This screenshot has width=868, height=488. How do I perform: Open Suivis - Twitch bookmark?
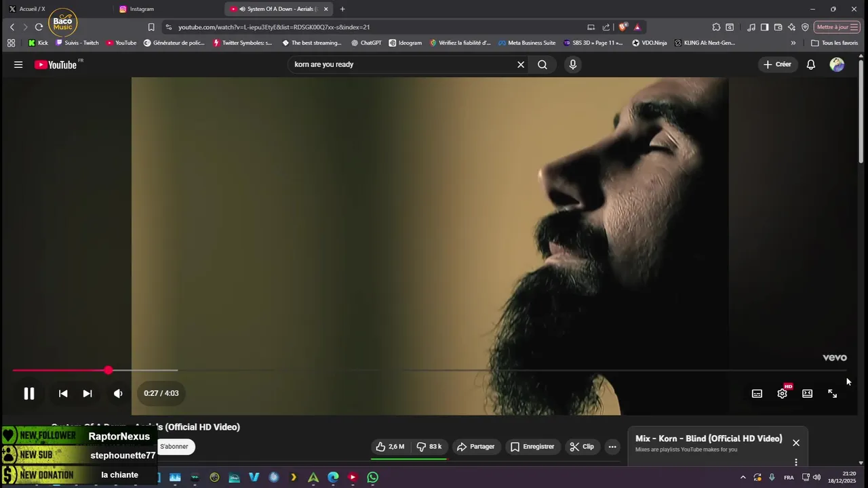pos(77,43)
